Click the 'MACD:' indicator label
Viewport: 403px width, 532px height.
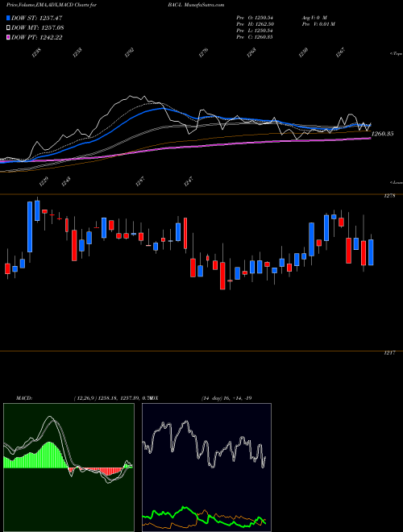[x=23, y=397]
